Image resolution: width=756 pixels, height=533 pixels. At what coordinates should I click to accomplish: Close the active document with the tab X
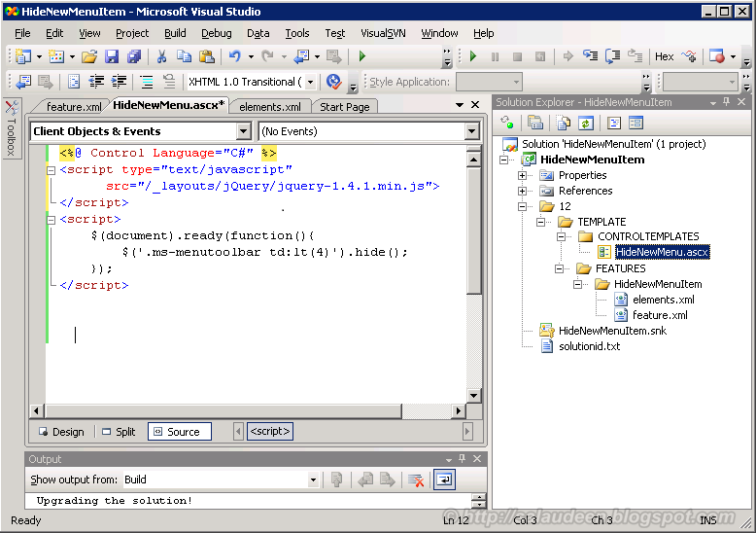(475, 105)
